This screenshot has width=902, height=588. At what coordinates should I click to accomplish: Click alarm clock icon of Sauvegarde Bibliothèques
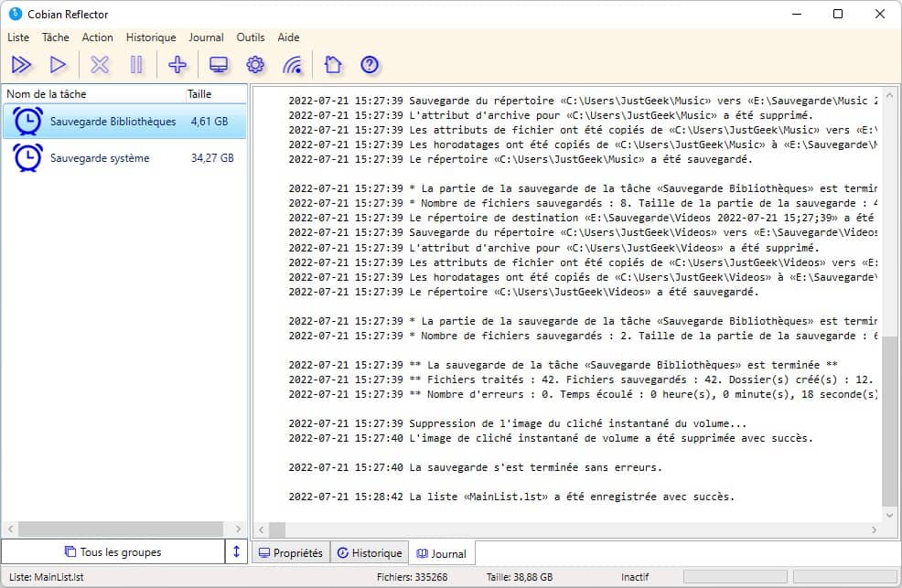pos(27,122)
